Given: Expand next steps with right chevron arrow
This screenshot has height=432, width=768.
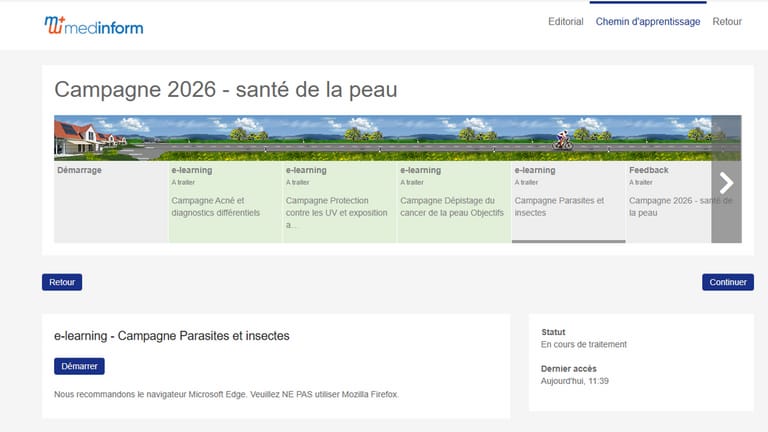Looking at the screenshot, I should pyautogui.click(x=726, y=183).
